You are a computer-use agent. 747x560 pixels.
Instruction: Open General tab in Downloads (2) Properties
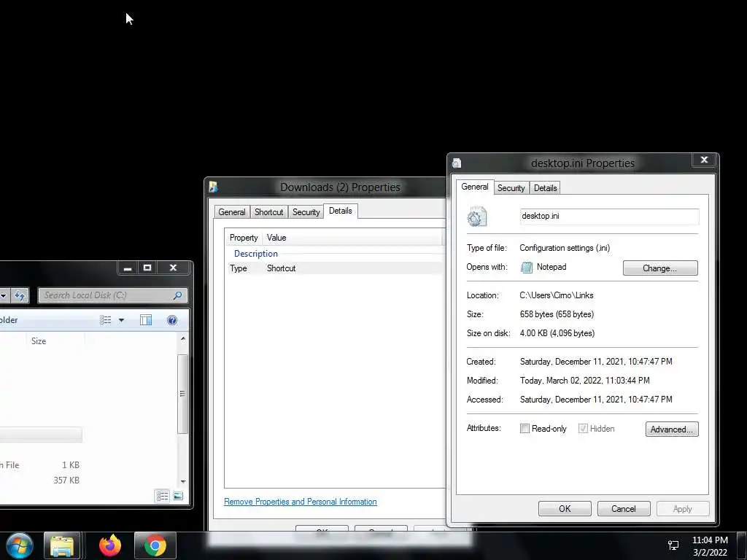click(231, 212)
